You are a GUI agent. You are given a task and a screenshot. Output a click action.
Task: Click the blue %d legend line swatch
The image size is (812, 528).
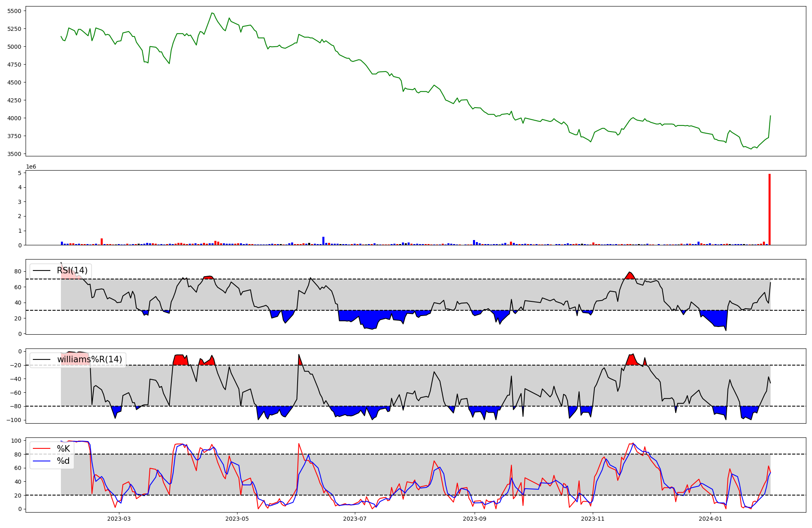tap(42, 461)
